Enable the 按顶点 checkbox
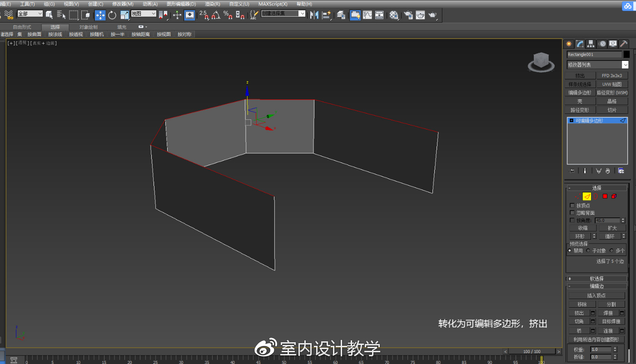Image resolution: width=636 pixels, height=364 pixels. click(x=572, y=205)
